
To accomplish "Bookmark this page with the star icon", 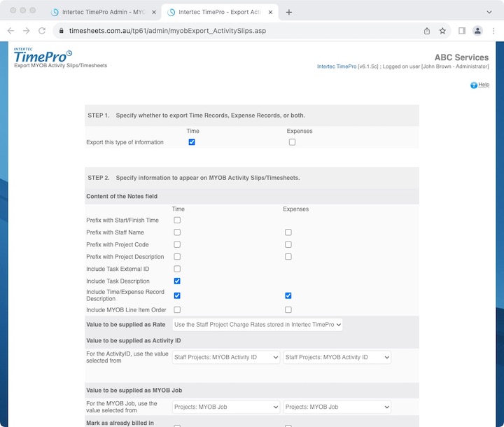I will [x=442, y=31].
